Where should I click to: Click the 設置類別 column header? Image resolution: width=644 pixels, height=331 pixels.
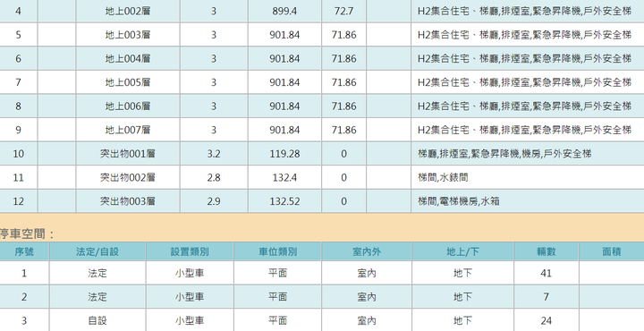(190, 251)
